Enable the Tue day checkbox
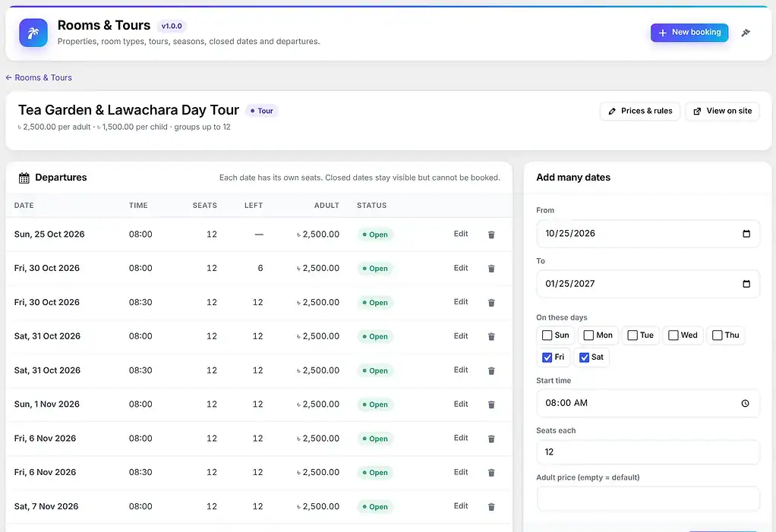 pos(632,335)
